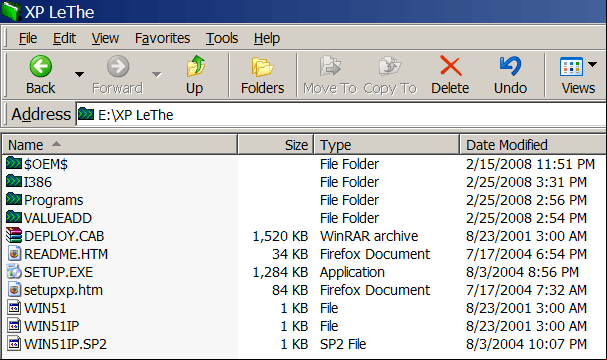Open the File menu
This screenshot has width=607, height=360.
pyautogui.click(x=28, y=38)
